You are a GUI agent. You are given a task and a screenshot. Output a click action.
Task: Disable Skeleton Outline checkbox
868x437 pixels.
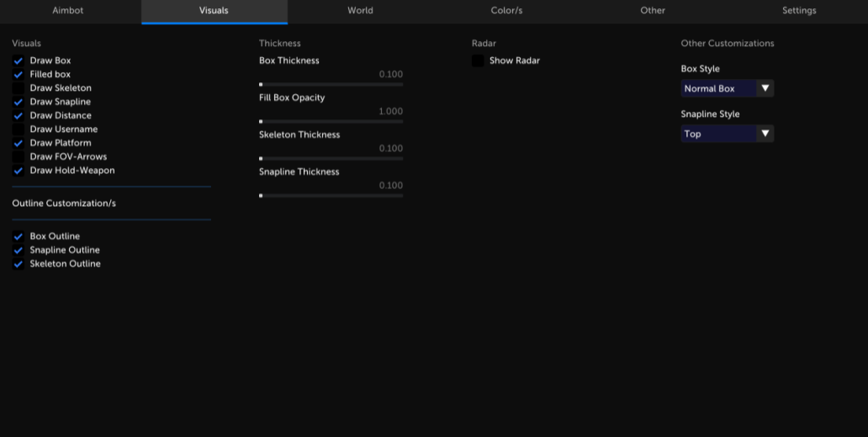coord(19,264)
